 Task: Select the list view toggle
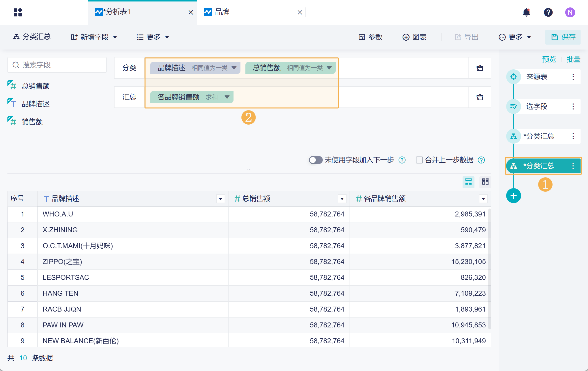pyautogui.click(x=468, y=182)
